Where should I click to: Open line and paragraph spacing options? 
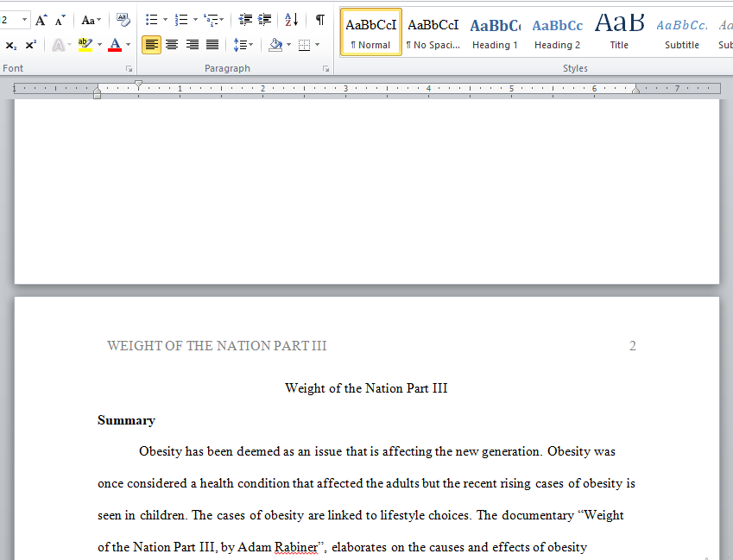pyautogui.click(x=243, y=45)
